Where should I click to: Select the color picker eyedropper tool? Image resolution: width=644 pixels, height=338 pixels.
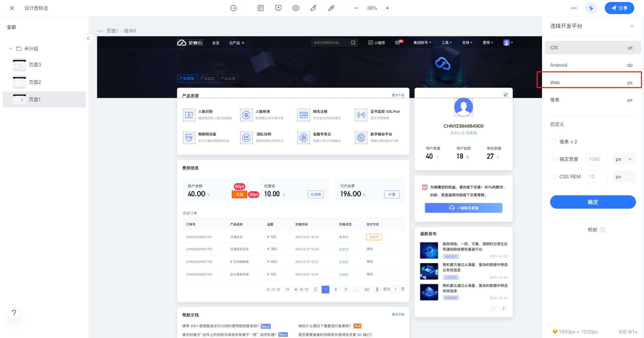331,8
